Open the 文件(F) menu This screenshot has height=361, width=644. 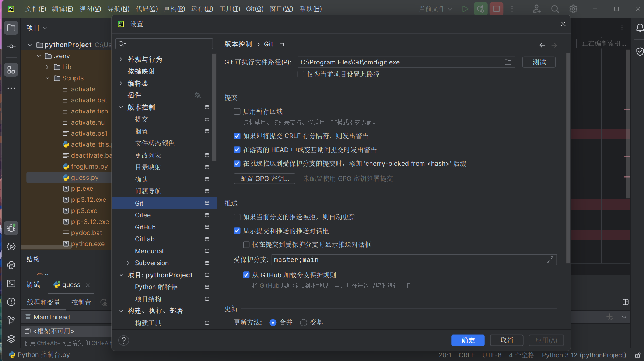coord(36,9)
